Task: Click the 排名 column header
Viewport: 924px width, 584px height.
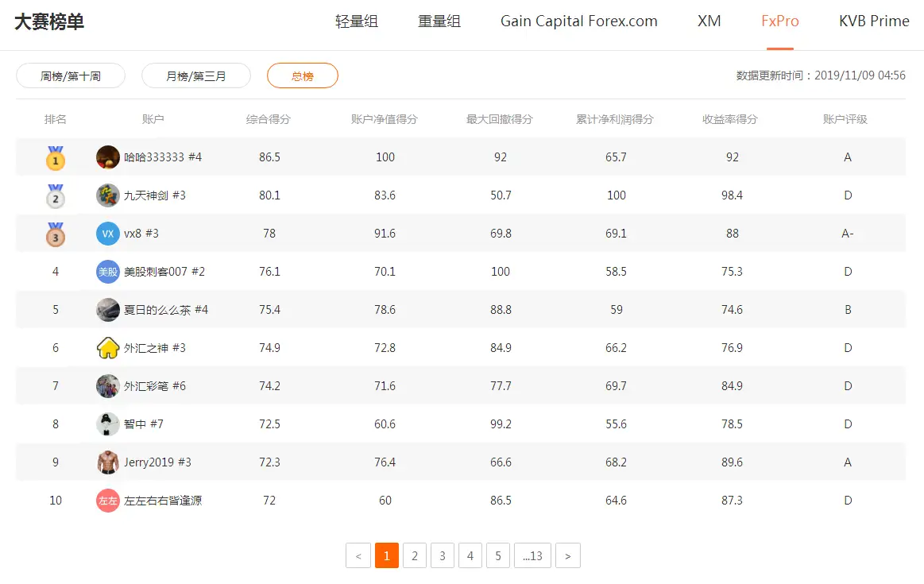Action: 56,119
